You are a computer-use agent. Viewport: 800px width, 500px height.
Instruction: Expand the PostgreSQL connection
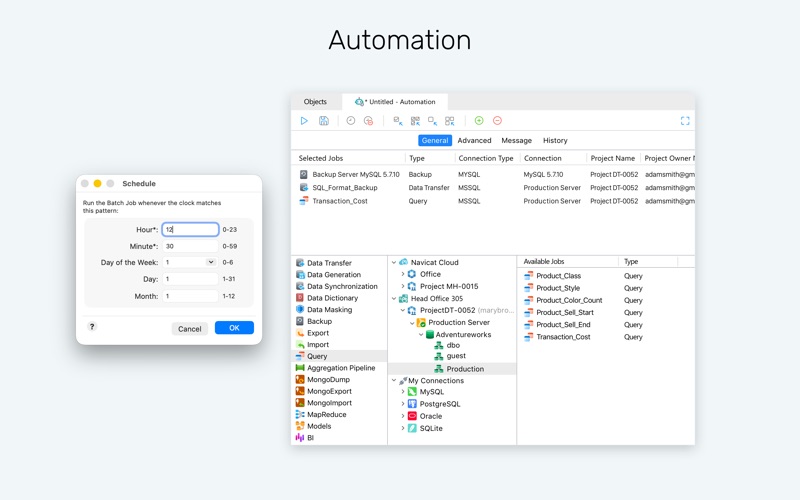pyautogui.click(x=403, y=404)
